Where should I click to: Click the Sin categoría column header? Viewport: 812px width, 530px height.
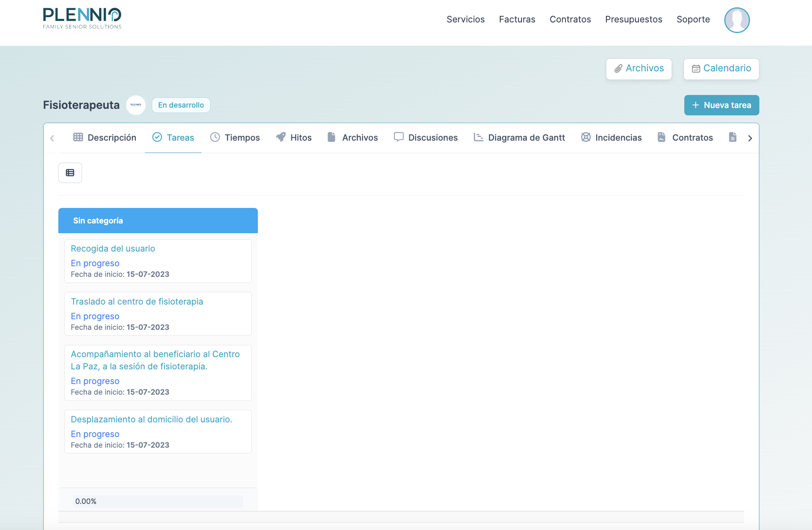coord(158,221)
